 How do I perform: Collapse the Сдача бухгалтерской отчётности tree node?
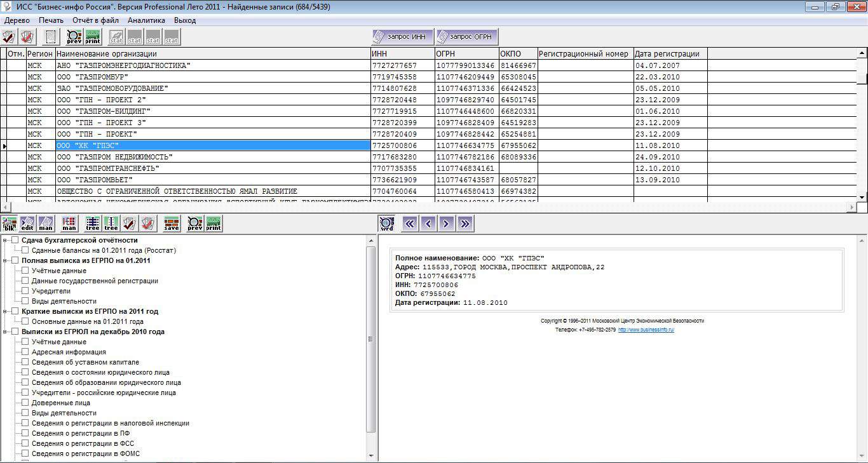click(x=6, y=240)
